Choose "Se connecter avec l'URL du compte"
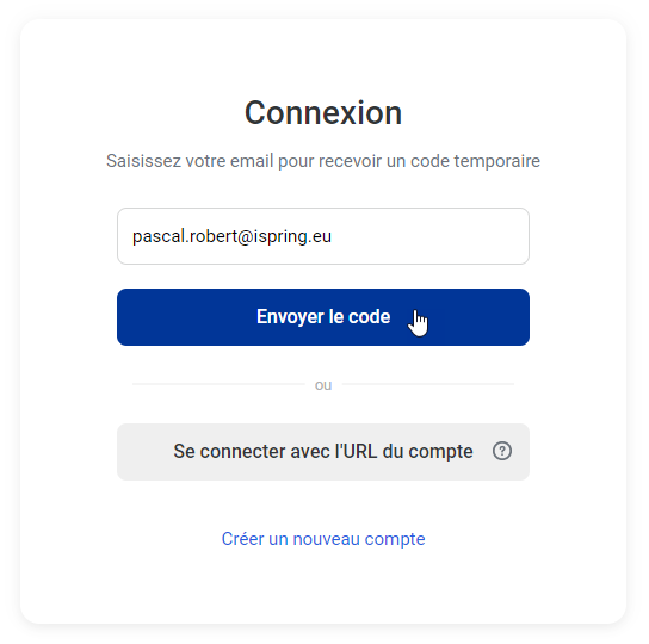 point(323,451)
